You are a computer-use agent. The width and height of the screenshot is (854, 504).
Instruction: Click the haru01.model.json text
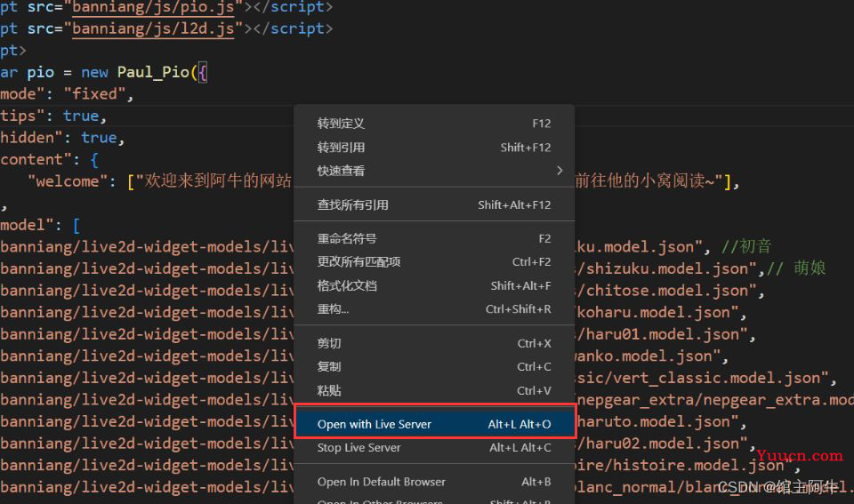pos(662,334)
